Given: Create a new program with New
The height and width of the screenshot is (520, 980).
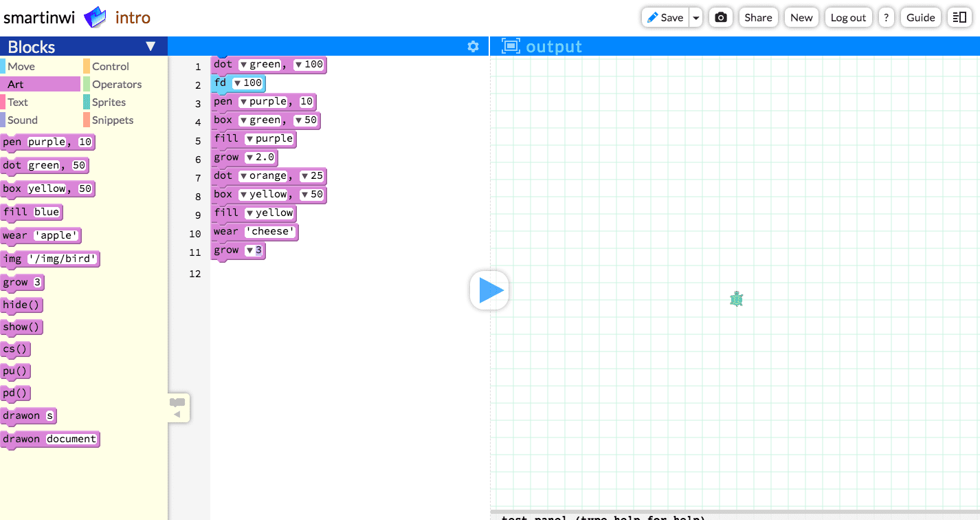Looking at the screenshot, I should [x=801, y=18].
